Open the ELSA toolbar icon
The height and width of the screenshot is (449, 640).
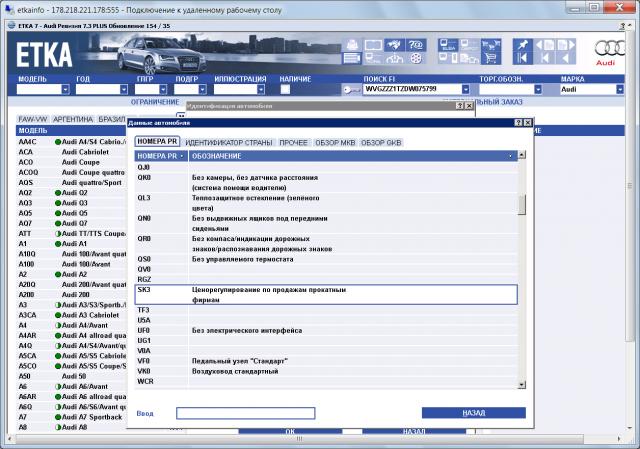[448, 45]
